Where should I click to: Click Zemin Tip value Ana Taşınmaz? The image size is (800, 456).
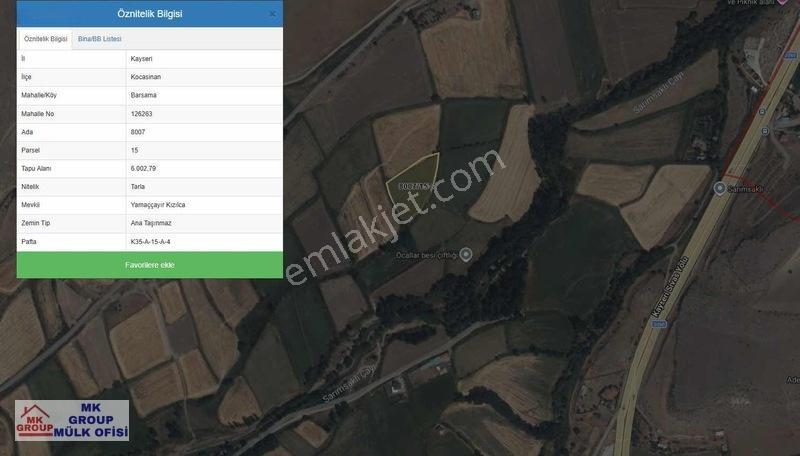click(151, 223)
